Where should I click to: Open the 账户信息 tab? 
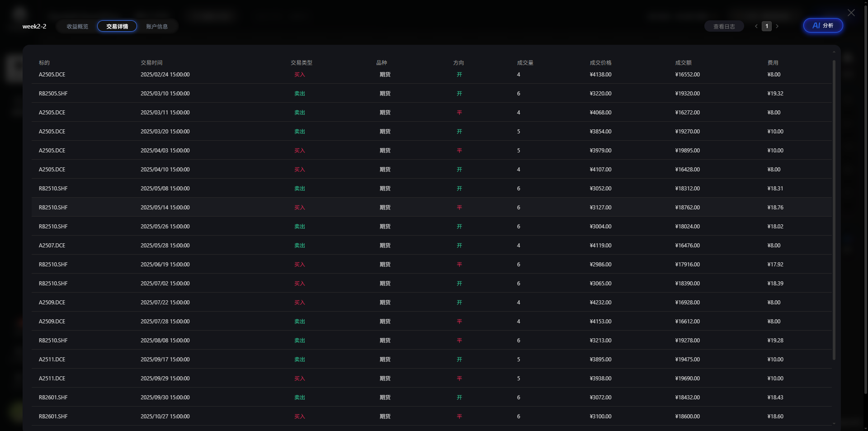157,27
